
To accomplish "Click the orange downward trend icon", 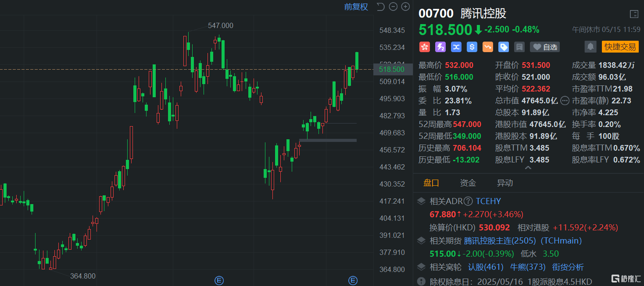I will (x=488, y=47).
